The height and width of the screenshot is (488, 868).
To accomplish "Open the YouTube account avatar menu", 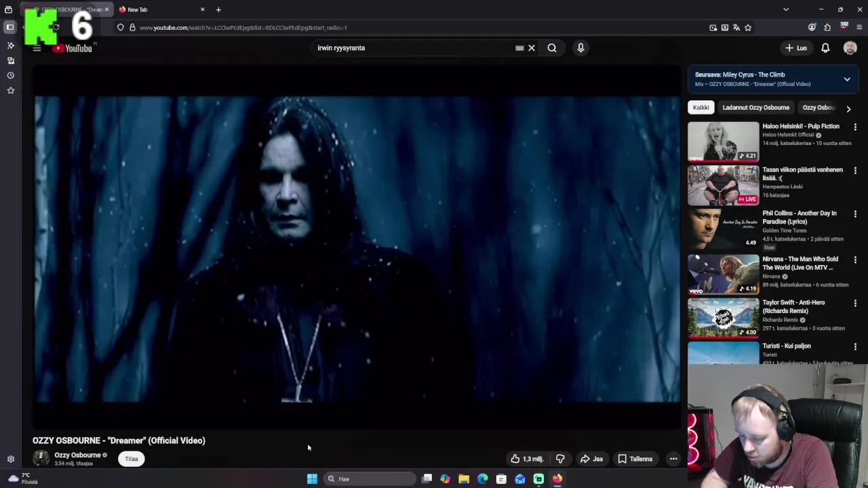I will pos(850,48).
